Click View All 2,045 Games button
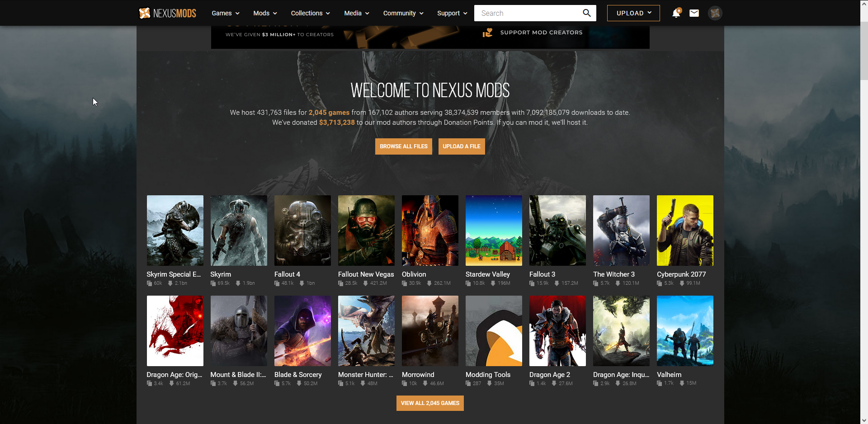The height and width of the screenshot is (424, 868). [430, 403]
